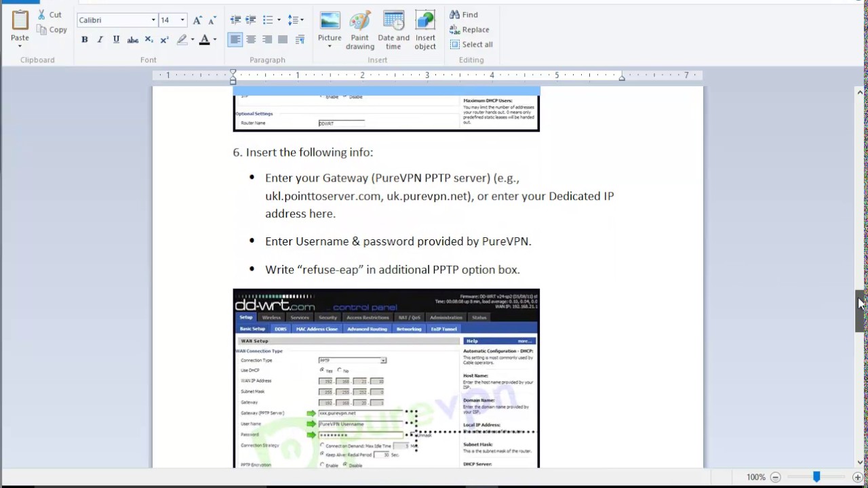Viewport: 868px width, 488px height.
Task: Insert Date and time
Action: pos(393,30)
